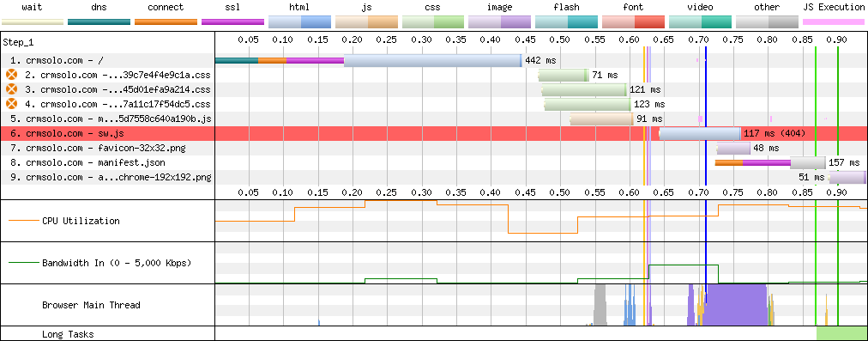Click the image bar of favicon-32x32.png
The width and height of the screenshot is (868, 341).
click(x=733, y=149)
